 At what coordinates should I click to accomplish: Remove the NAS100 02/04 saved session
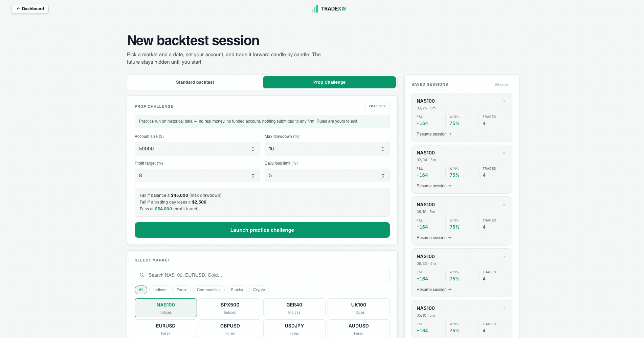pos(504,153)
